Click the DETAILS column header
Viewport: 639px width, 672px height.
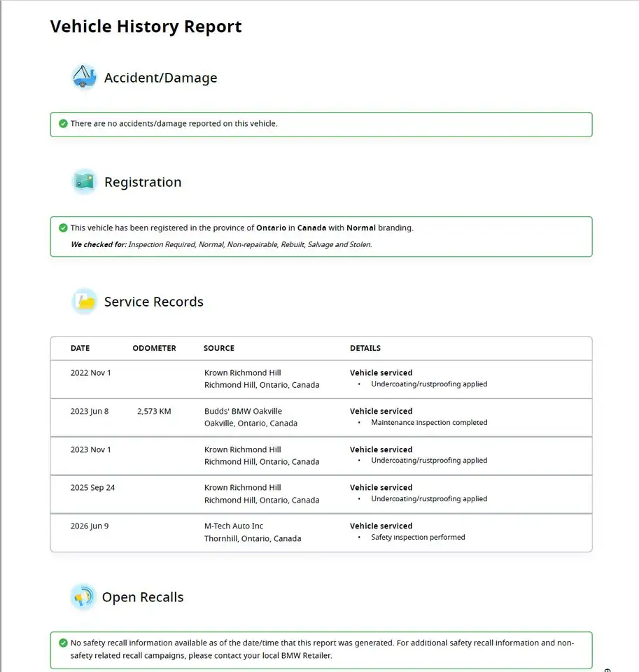pos(365,348)
